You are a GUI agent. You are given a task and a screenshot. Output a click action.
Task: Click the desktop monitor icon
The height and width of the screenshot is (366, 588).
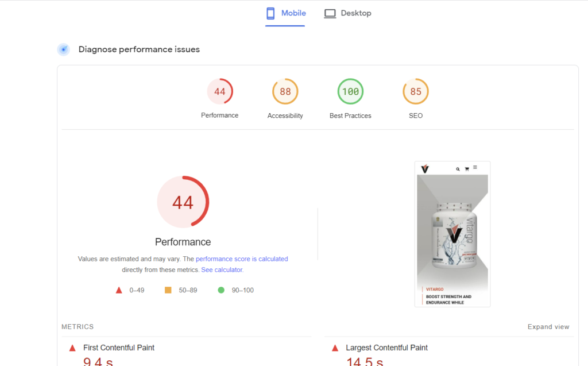pyautogui.click(x=330, y=13)
